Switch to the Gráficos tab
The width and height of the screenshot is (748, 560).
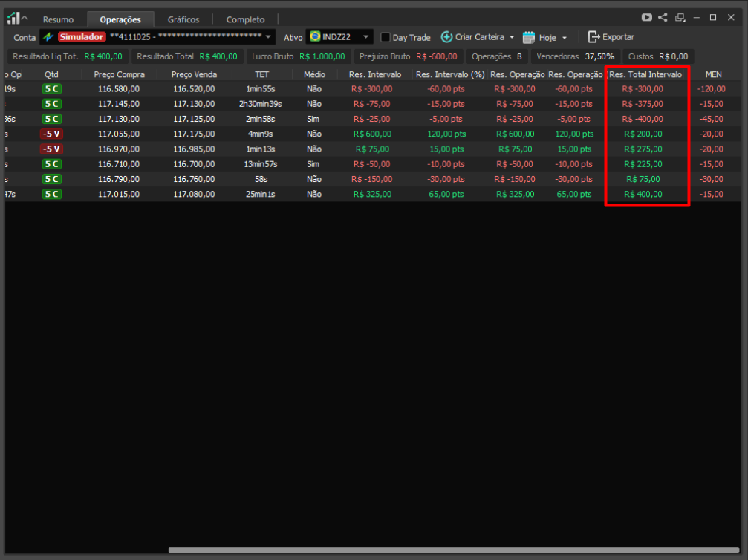pos(183,20)
